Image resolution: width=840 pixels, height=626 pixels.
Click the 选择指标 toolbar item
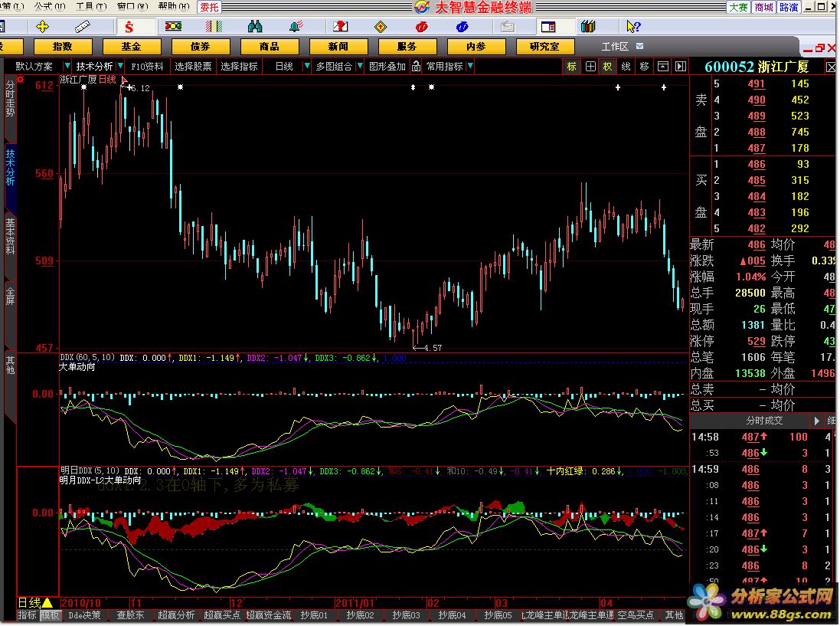[239, 67]
